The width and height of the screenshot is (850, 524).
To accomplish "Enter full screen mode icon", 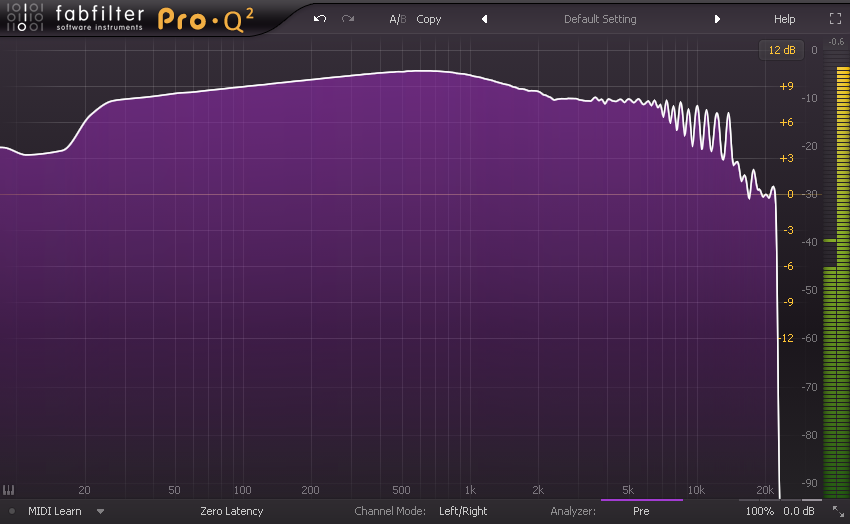I will coord(835,19).
